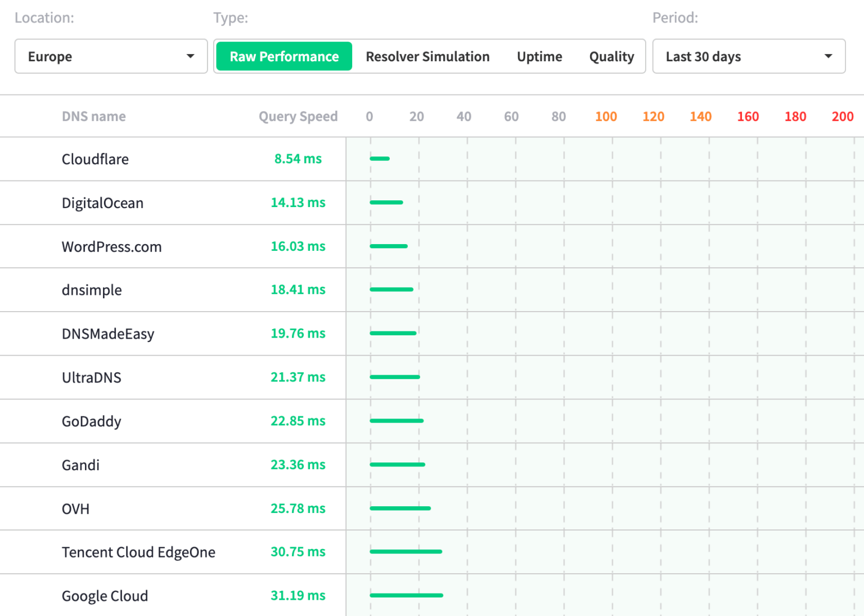
Task: Sort by the Query Speed column header
Action: (x=298, y=116)
